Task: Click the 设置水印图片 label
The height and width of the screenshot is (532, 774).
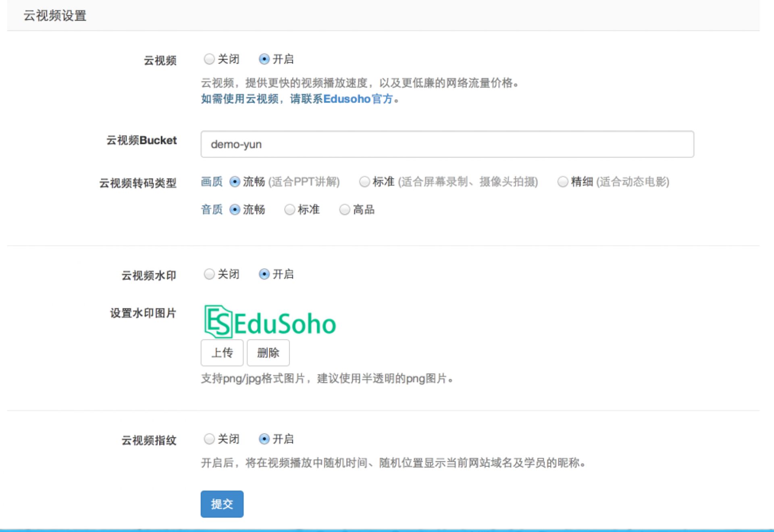Action: (x=143, y=313)
